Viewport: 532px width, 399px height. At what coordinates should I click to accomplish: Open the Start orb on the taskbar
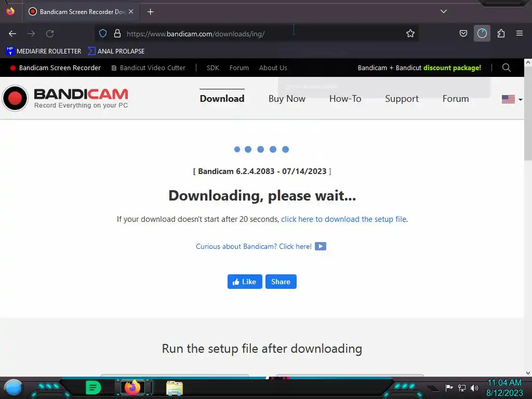(14, 388)
